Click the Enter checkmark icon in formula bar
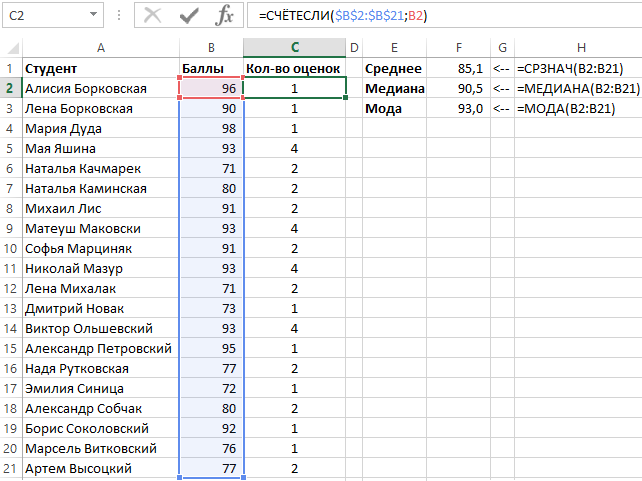The height and width of the screenshot is (481, 642). click(x=189, y=15)
